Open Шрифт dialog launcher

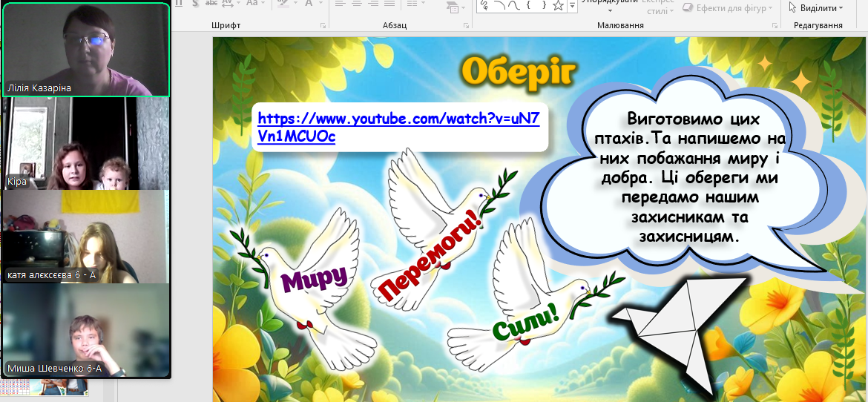click(323, 25)
